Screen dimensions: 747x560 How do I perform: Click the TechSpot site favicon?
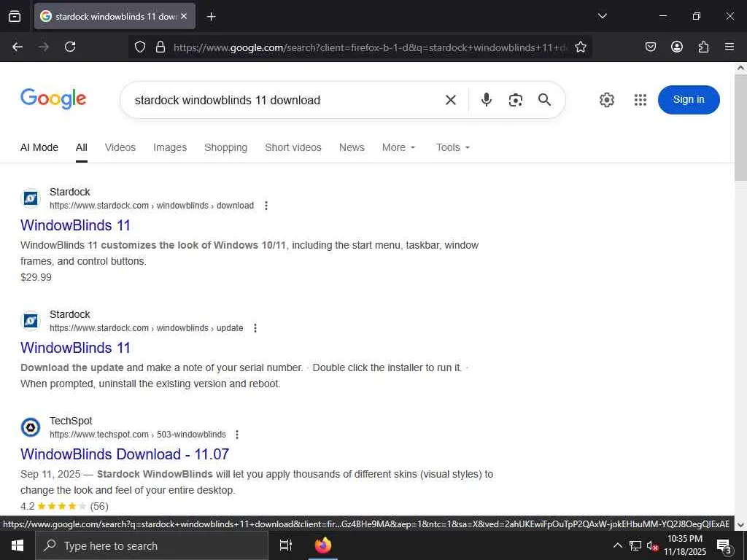(31, 427)
